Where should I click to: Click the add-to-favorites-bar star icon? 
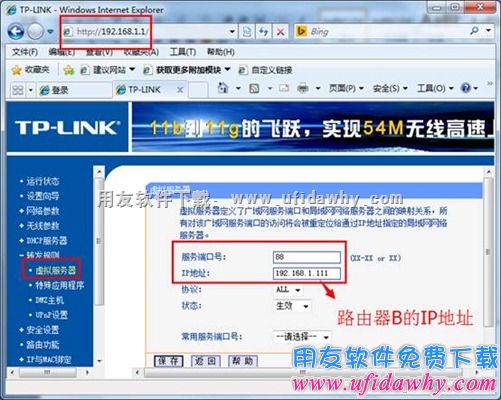tap(69, 70)
